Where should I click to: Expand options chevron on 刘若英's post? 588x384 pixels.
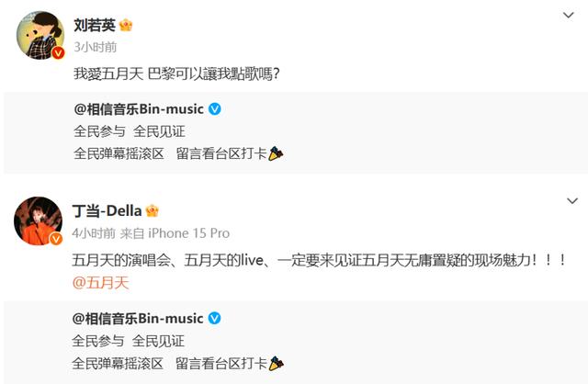click(x=570, y=16)
